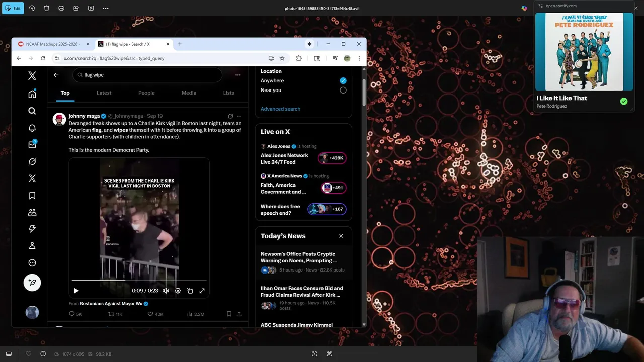
Task: Close the flag wipe Search / X tab
Action: point(168,44)
